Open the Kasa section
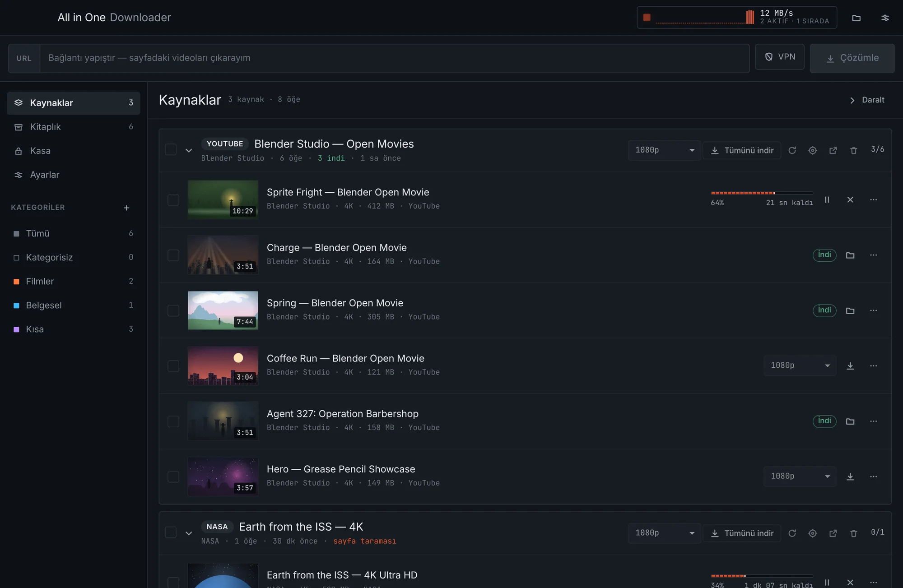 [74, 151]
